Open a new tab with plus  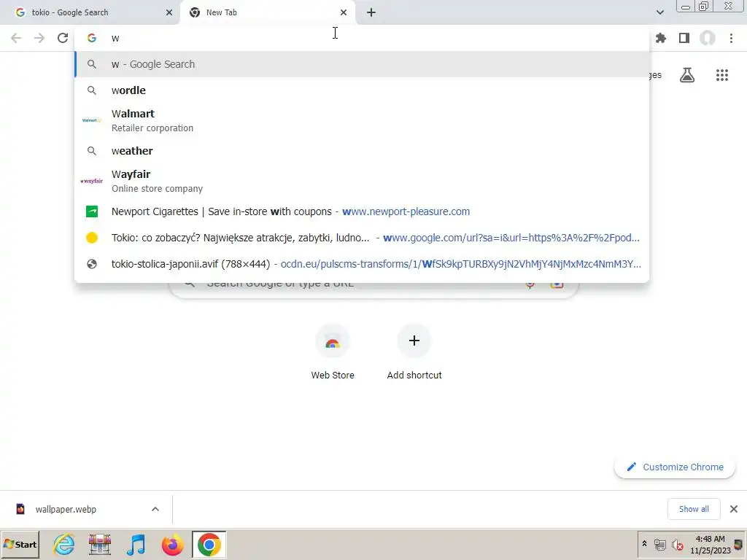(x=371, y=12)
